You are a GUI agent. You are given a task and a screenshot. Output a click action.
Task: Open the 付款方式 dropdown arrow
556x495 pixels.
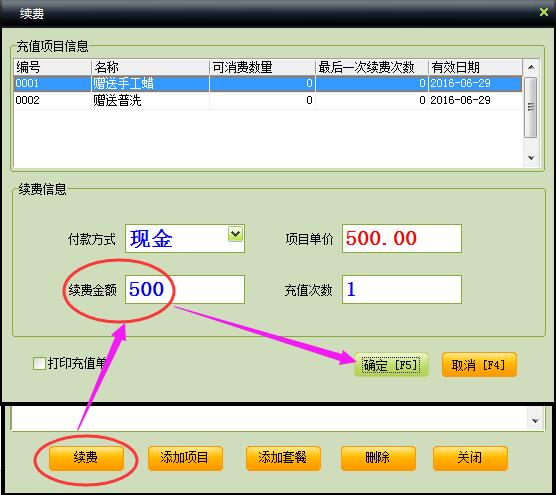[x=235, y=234]
